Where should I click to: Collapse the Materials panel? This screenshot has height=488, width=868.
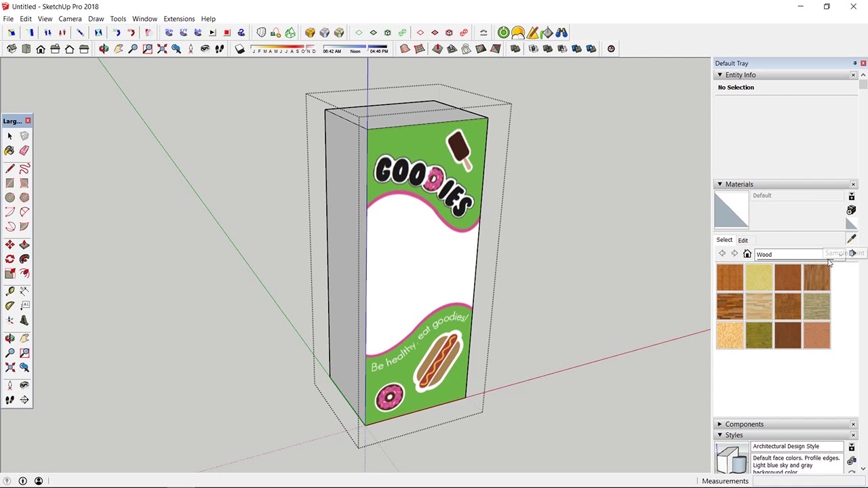720,184
